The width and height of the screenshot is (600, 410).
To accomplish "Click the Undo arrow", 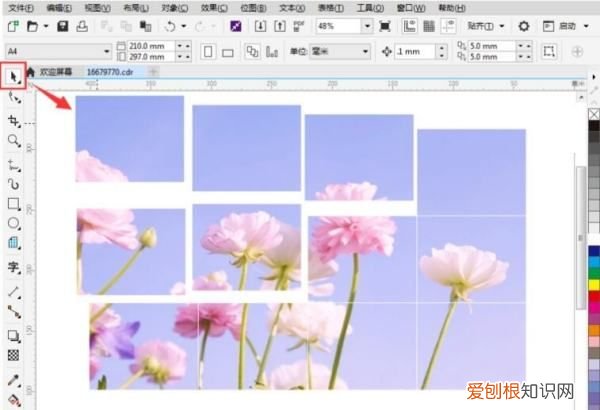I will click(170, 26).
